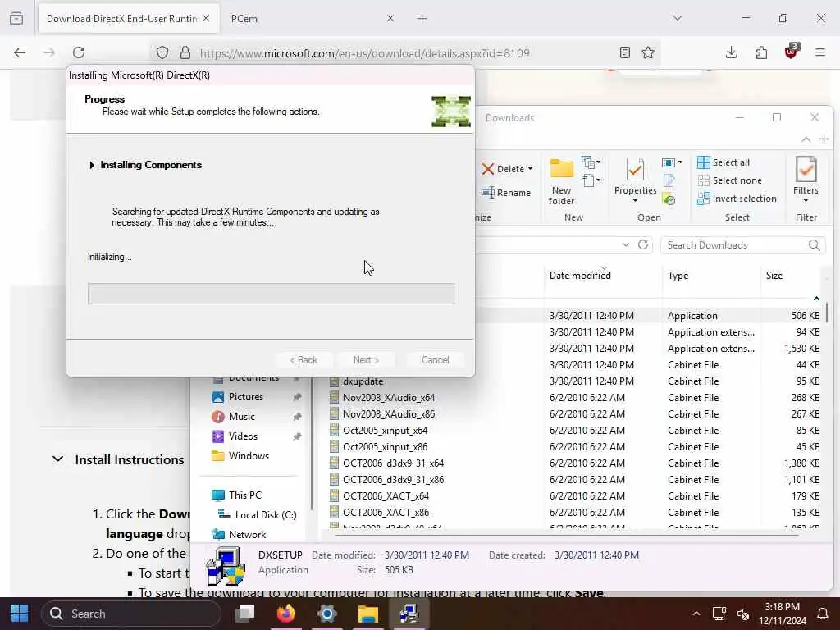Open Filters in Explorer ribbon

coord(806,180)
